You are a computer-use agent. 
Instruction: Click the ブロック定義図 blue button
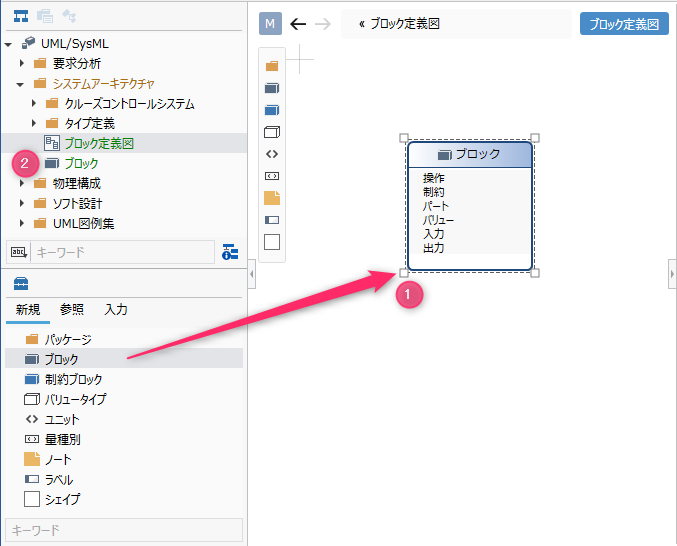(x=624, y=24)
